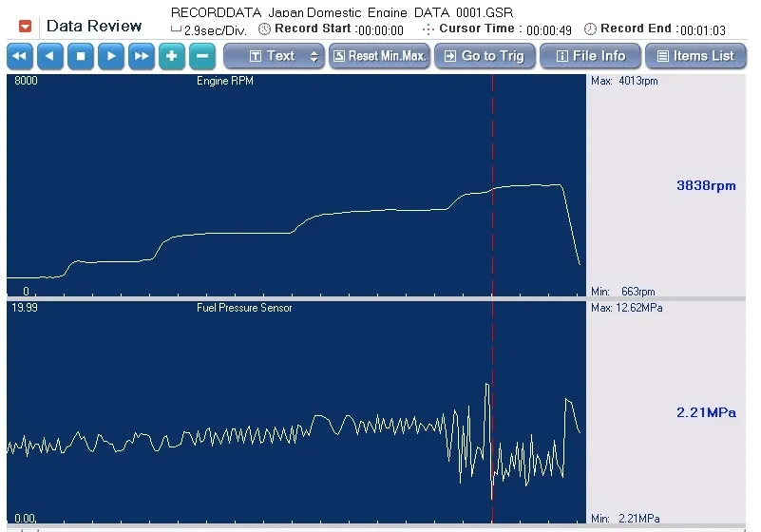Screen dimensions: 761x532
Task: Click the 3838rpm current value readout
Action: point(705,186)
